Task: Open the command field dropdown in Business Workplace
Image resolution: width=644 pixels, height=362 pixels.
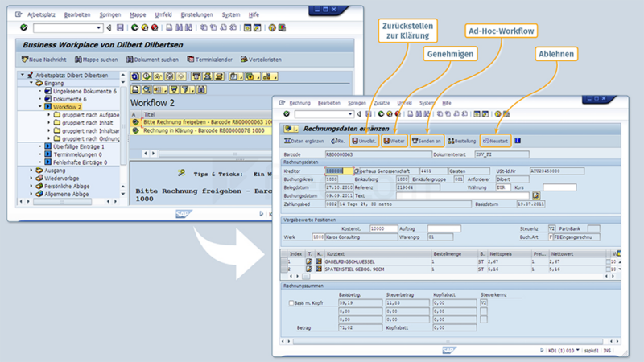Action: point(98,28)
